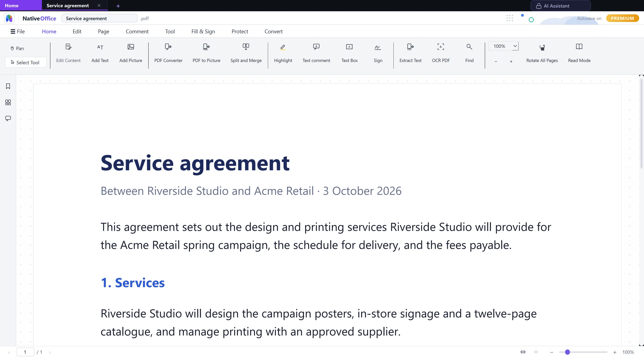The width and height of the screenshot is (644, 358).
Task: Go to Fill & Sign tab
Action: (203, 31)
